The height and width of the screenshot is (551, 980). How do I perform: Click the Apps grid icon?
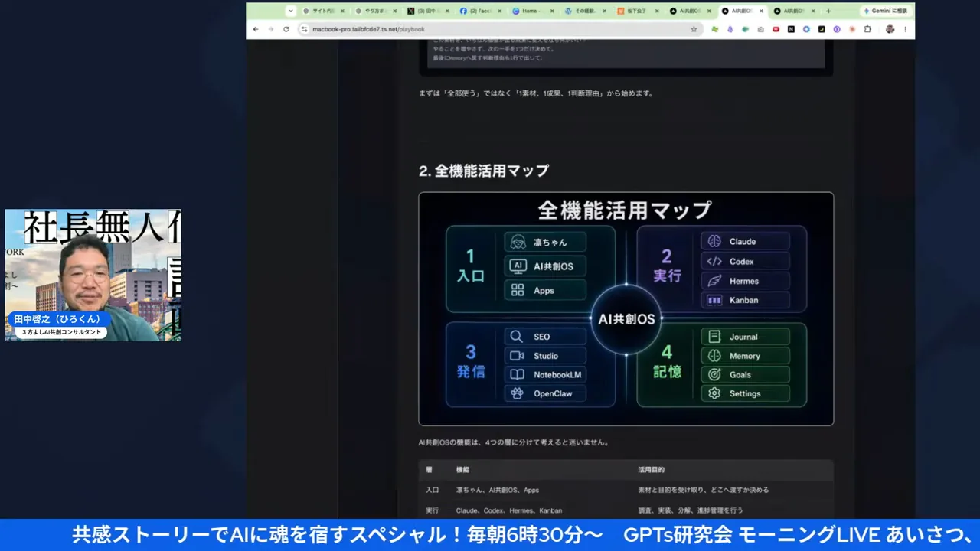(x=518, y=290)
